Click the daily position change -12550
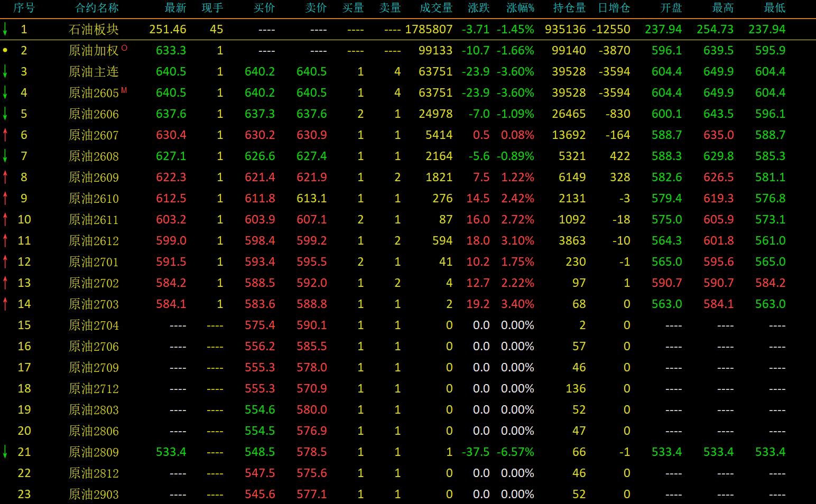The width and height of the screenshot is (816, 504). click(611, 30)
